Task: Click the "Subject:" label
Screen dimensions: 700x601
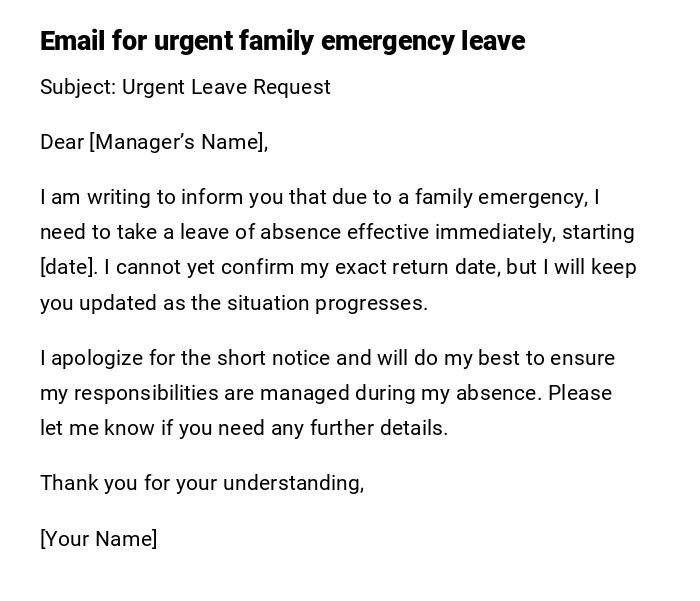Action: point(78,87)
